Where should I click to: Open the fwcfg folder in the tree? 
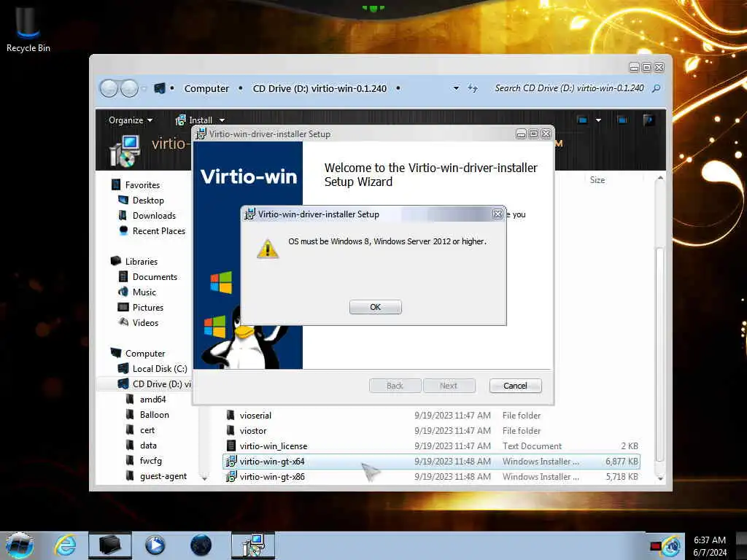[150, 461]
